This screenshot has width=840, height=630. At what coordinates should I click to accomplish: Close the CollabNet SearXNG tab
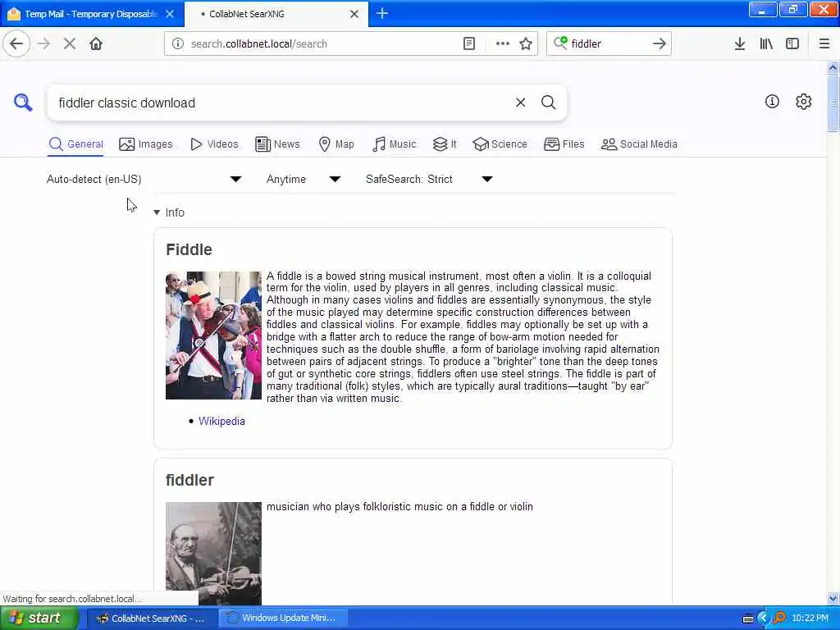click(354, 14)
